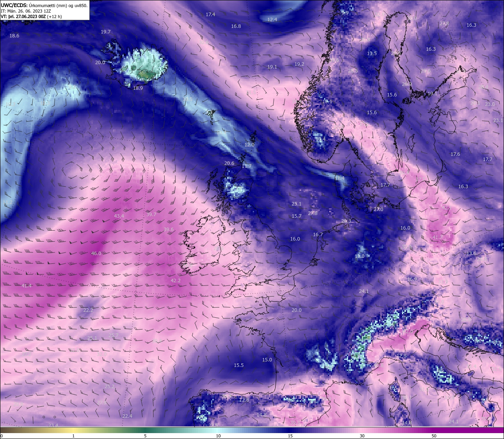This screenshot has width=504, height=439.
Task: Click the IT: Mán. 26. 06. 2023 12Z line
Action: 26,11
